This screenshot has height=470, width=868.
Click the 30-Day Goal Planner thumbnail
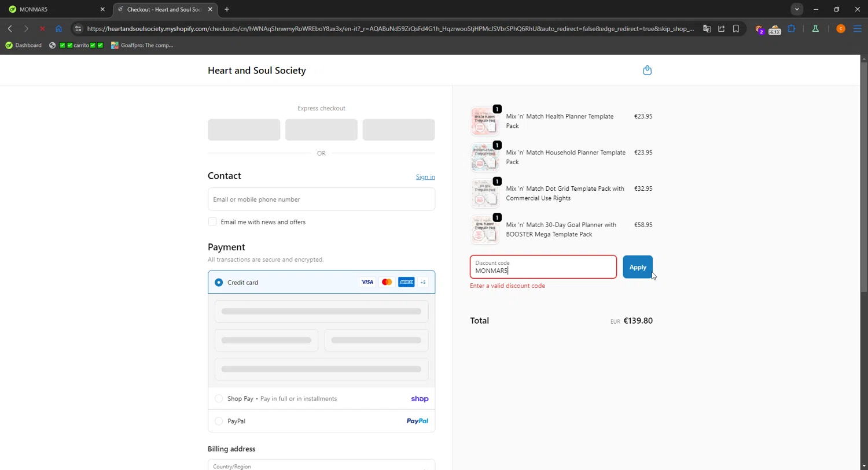pos(484,230)
